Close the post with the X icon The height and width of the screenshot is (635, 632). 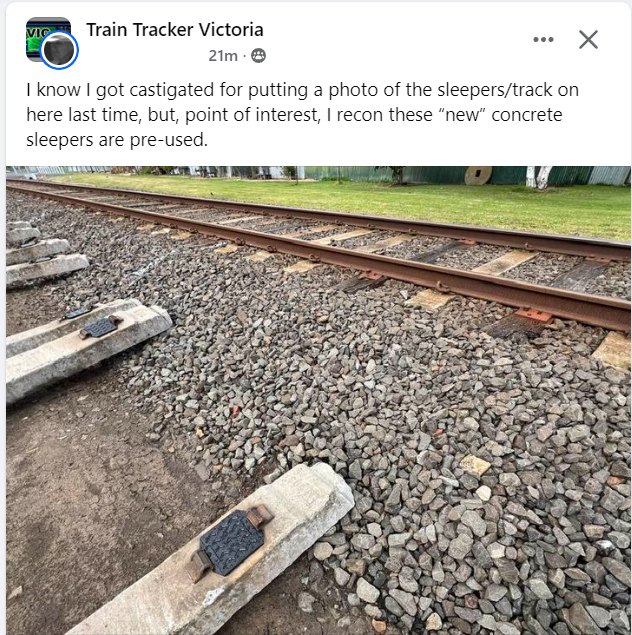pos(588,39)
